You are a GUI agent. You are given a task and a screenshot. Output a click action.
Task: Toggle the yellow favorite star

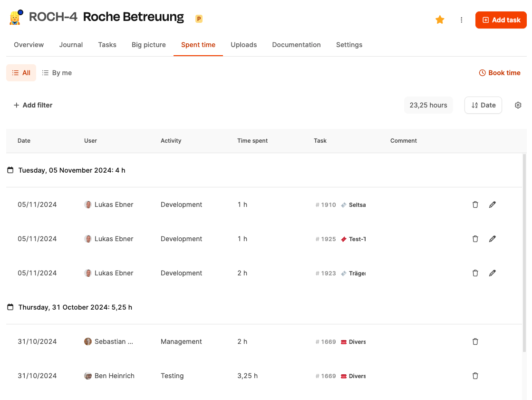click(440, 20)
